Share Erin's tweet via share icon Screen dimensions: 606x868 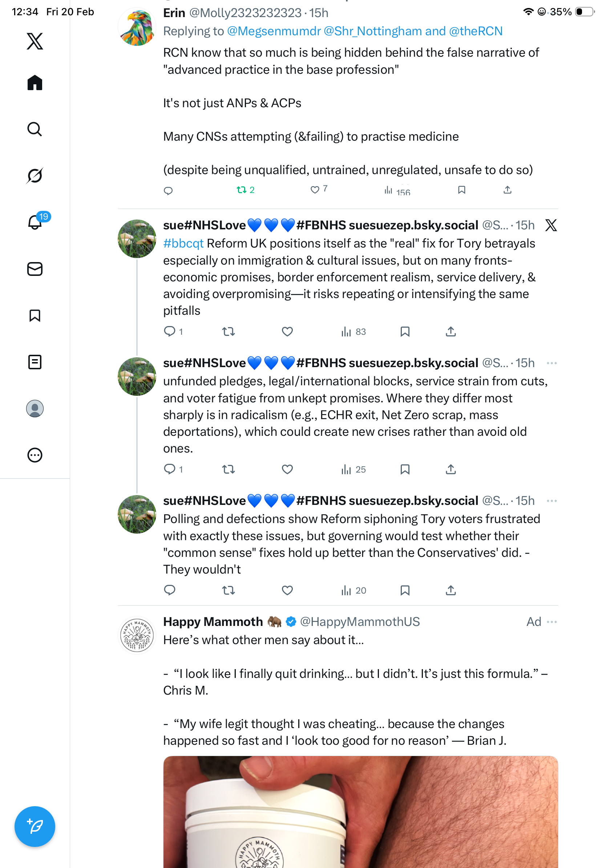tap(507, 190)
